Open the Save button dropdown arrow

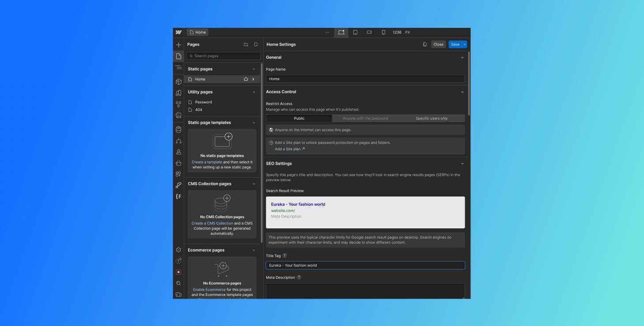[x=465, y=44]
